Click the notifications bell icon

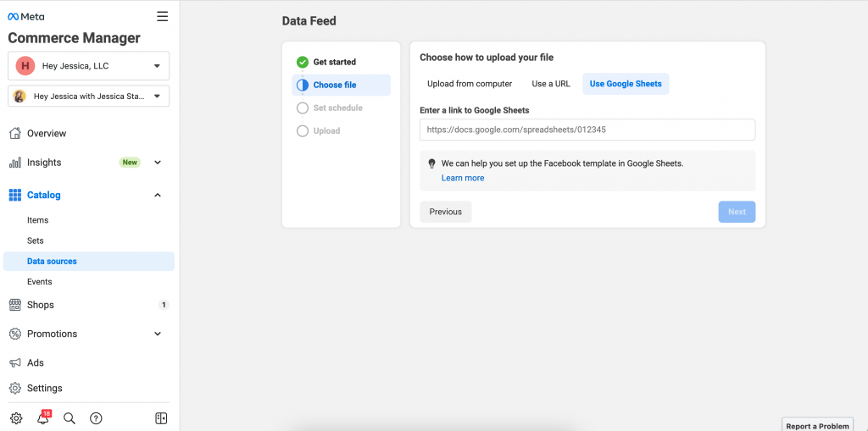pos(43,418)
